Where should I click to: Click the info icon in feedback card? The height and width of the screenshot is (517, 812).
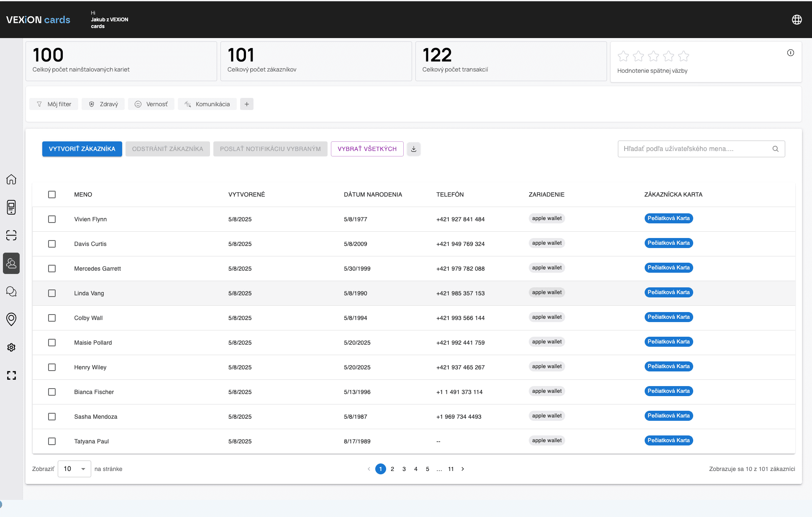point(791,53)
